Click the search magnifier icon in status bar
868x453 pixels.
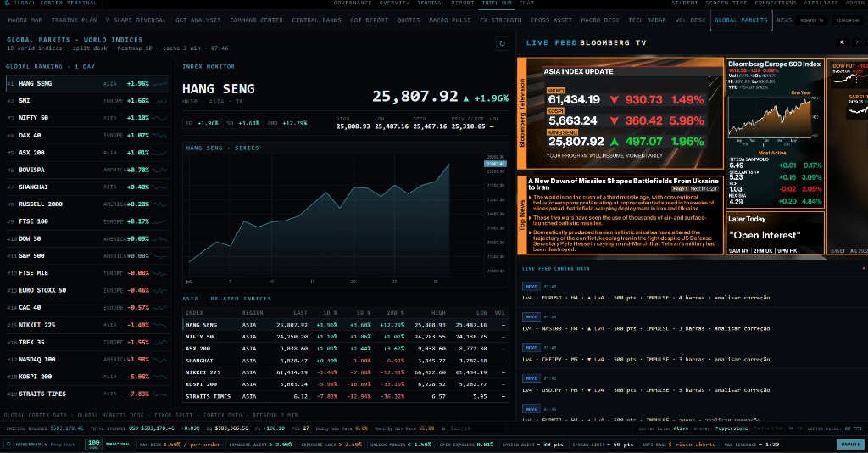[x=443, y=428]
